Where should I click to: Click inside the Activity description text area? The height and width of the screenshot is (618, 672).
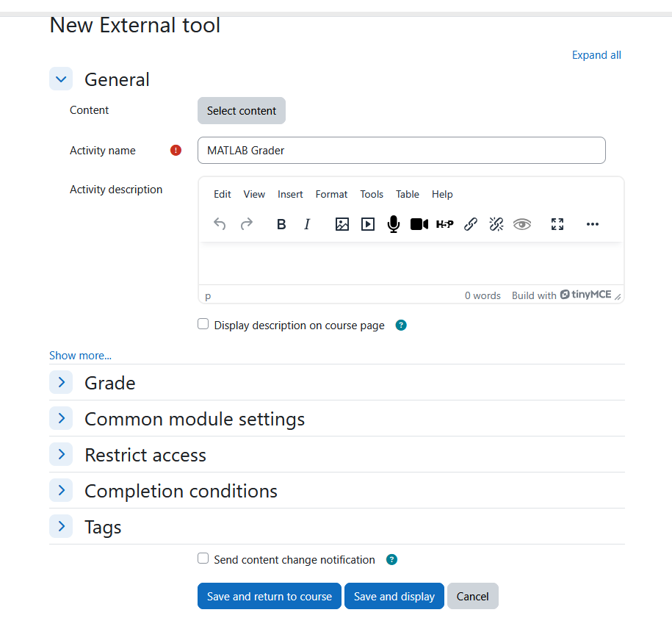(x=411, y=263)
